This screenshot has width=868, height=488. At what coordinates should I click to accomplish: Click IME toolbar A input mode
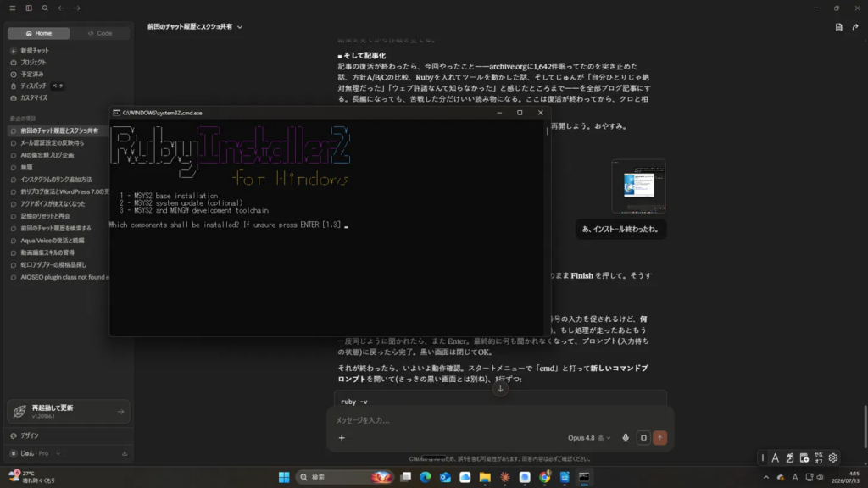pyautogui.click(x=775, y=457)
